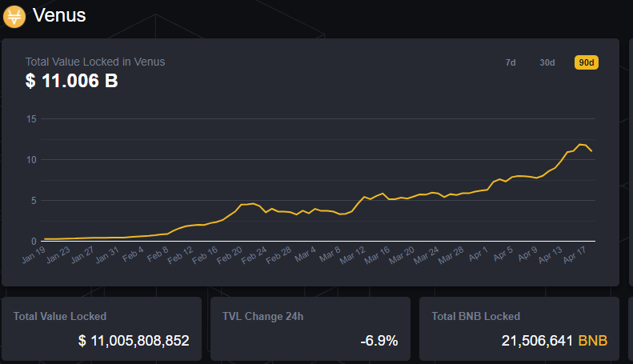Image resolution: width=633 pixels, height=364 pixels.
Task: Switch chart range to 7d
Action: click(x=511, y=62)
